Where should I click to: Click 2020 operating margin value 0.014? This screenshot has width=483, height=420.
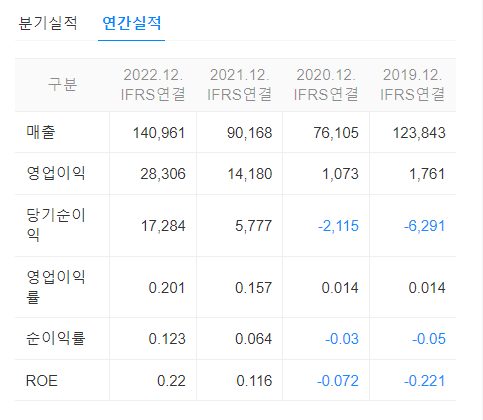[x=340, y=288]
